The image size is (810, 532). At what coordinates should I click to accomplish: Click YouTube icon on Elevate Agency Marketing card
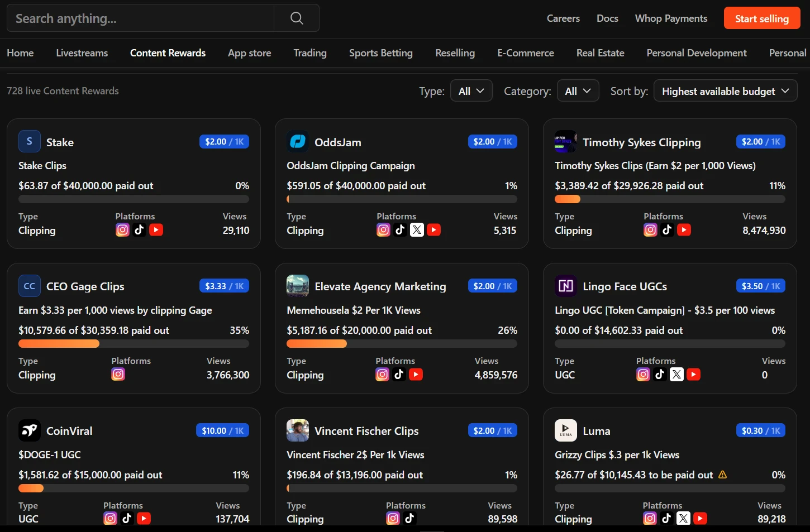click(416, 375)
